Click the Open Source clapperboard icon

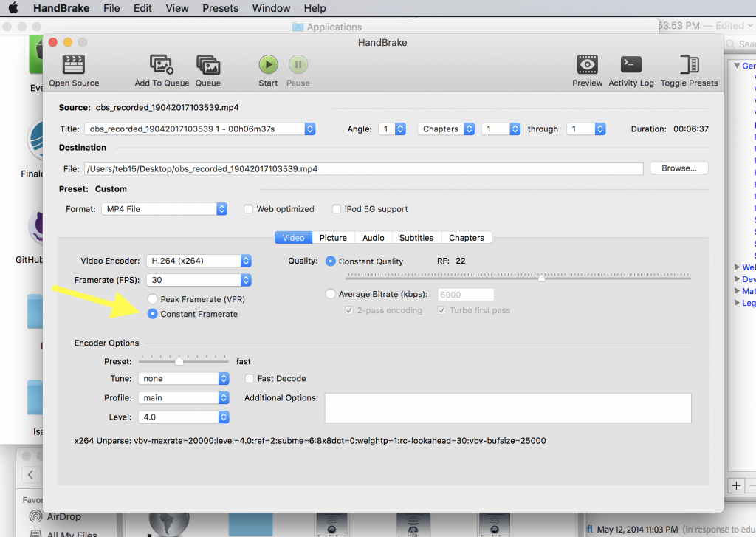pos(74,65)
